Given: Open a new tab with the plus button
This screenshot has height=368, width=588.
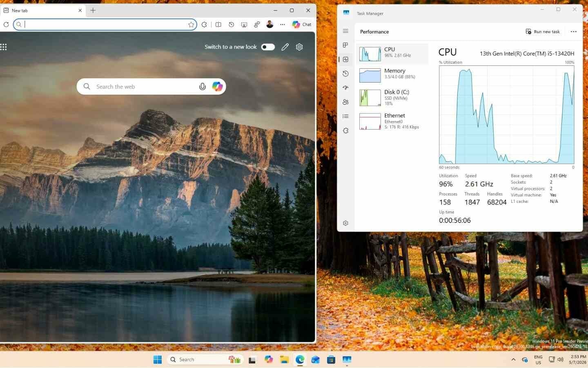Looking at the screenshot, I should point(93,11).
